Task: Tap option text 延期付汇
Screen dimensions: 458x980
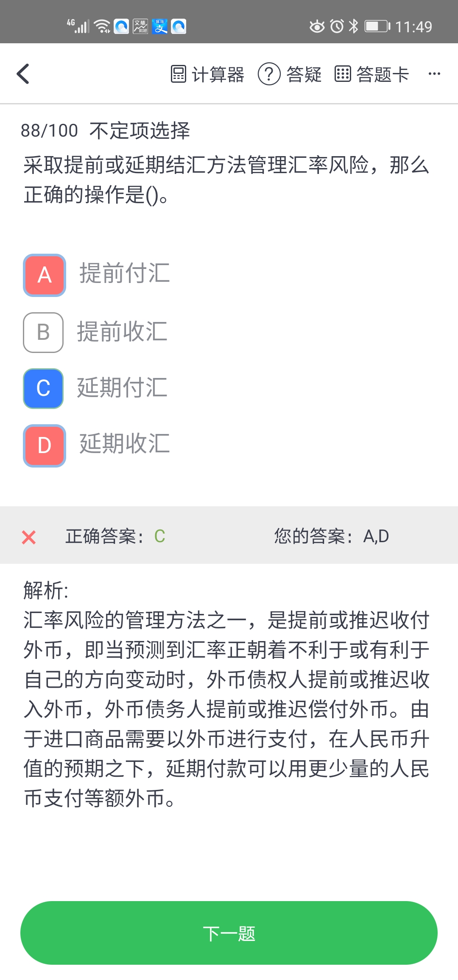Action: point(122,388)
